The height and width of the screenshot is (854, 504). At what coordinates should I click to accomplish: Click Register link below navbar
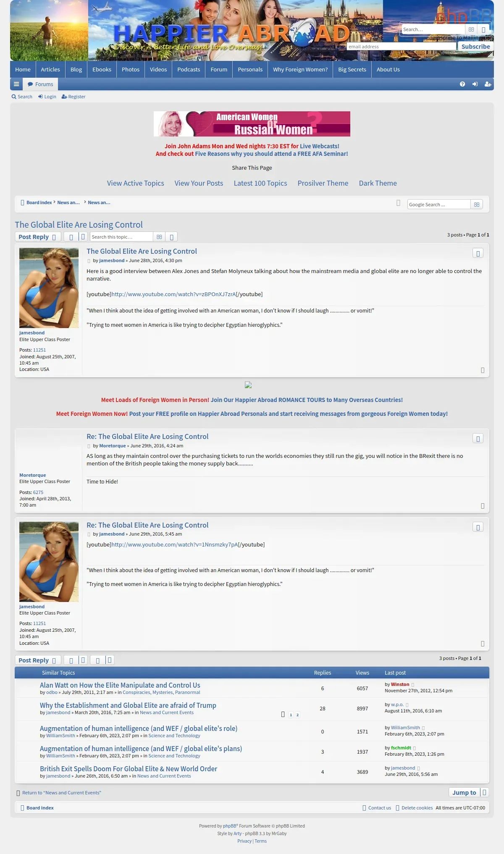pyautogui.click(x=73, y=97)
